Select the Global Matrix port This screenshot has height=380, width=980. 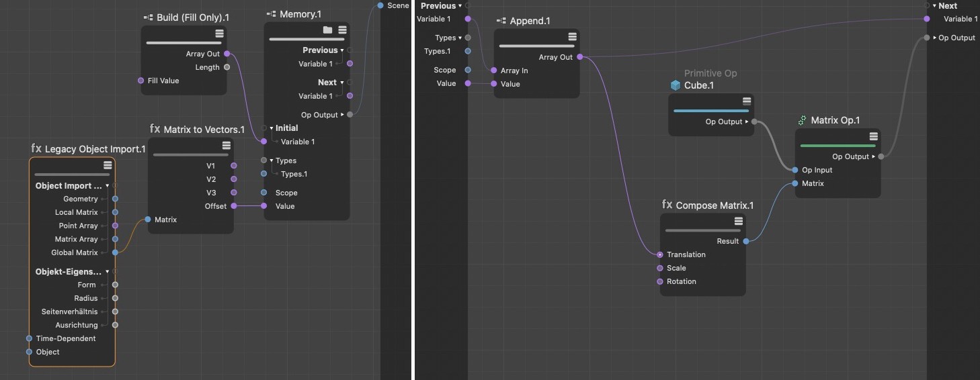pos(115,252)
